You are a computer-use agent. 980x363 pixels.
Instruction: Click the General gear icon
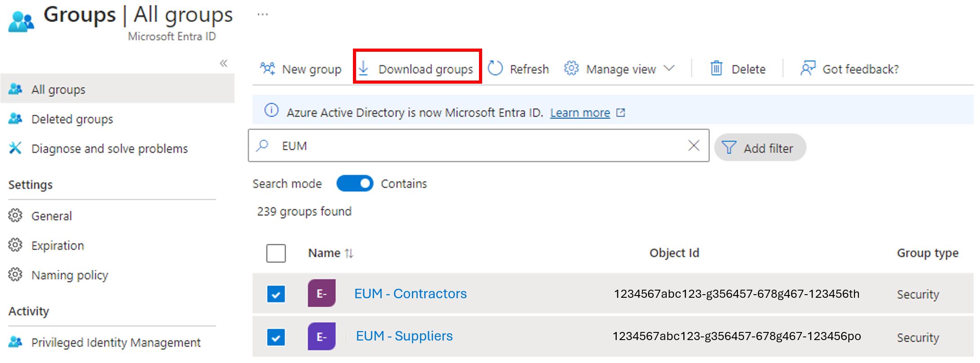click(15, 215)
